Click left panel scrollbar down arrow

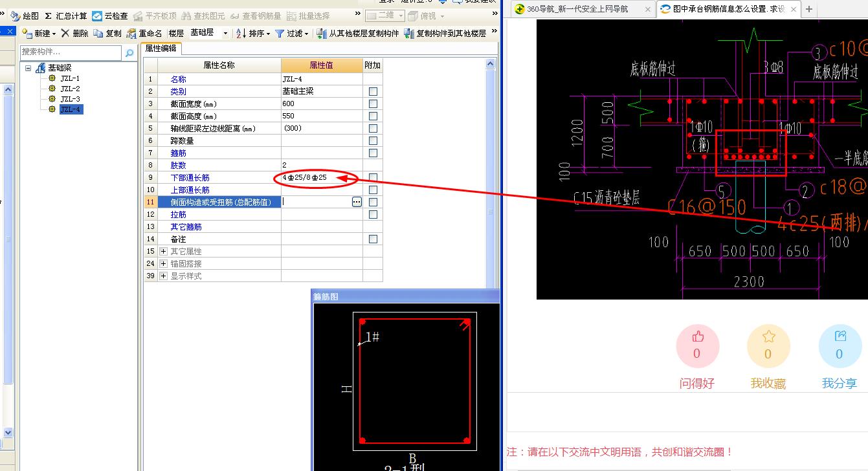8,432
